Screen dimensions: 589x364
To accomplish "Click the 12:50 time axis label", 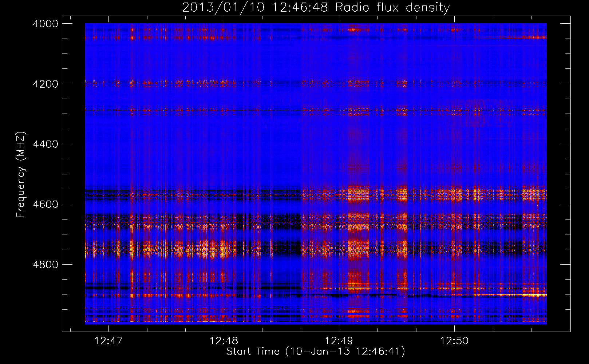I will coord(454,341).
